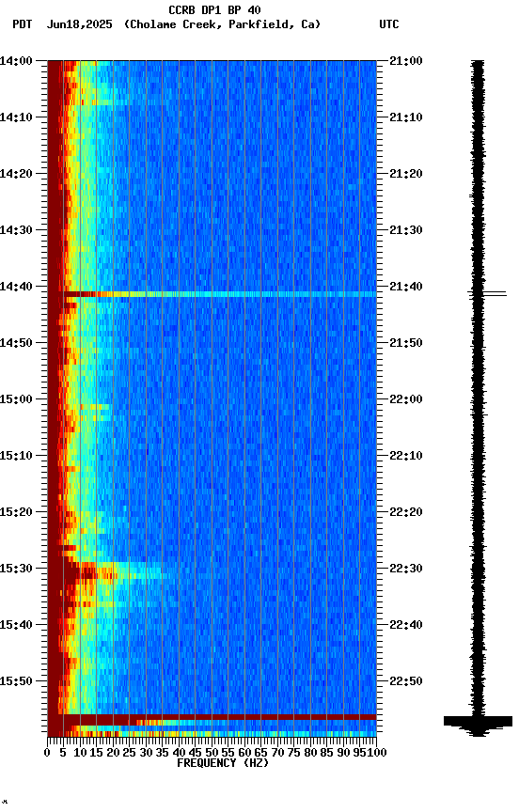The height and width of the screenshot is (812, 519).
Task: Pick the 15:30 PDT time label
Action: click(x=16, y=569)
